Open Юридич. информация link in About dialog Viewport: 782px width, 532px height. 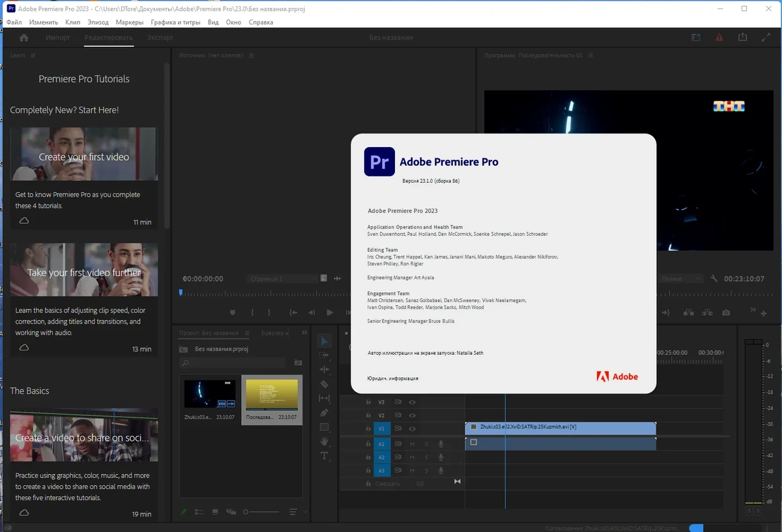393,378
